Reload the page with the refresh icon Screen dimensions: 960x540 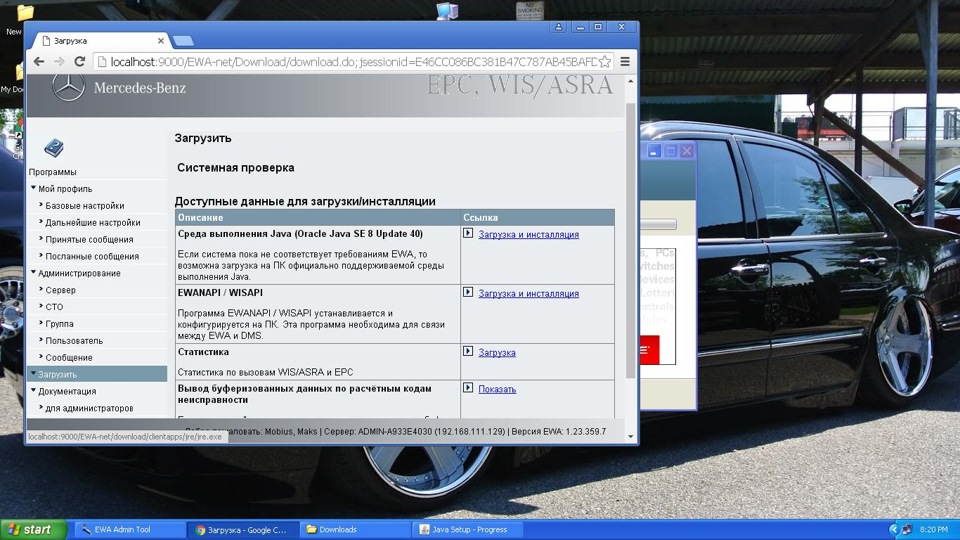[80, 62]
